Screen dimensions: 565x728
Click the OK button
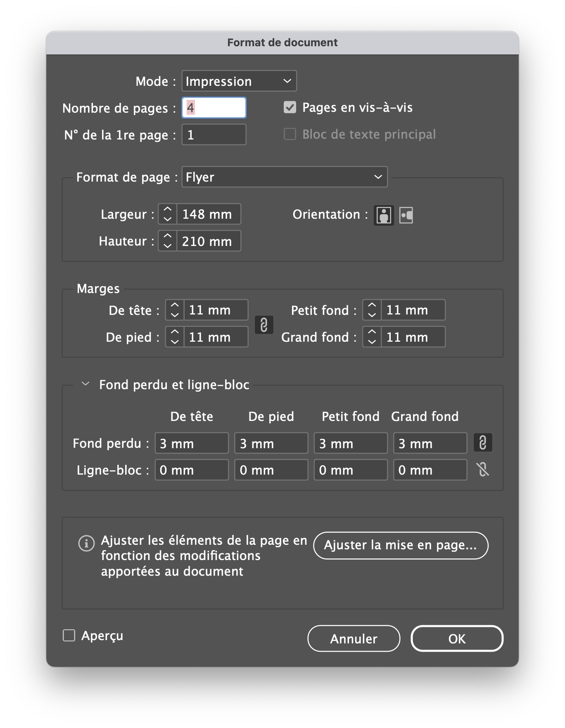point(456,638)
